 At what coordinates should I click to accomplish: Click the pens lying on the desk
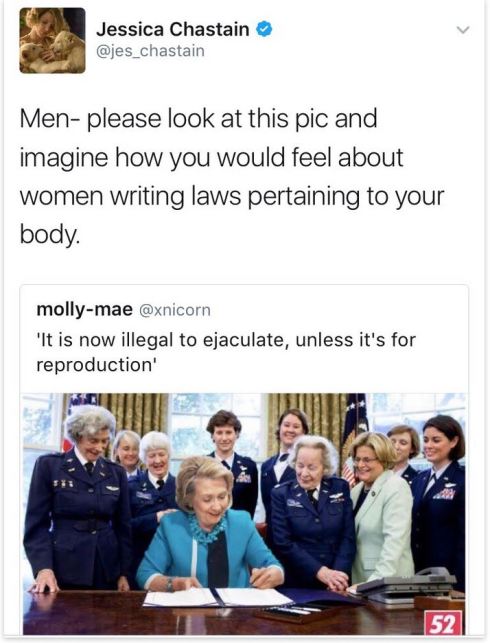[x=293, y=609]
